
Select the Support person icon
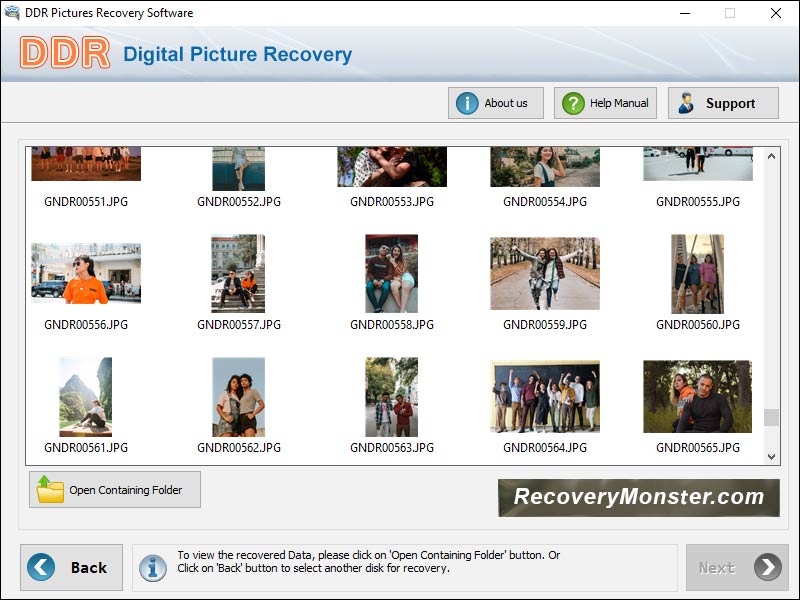685,103
